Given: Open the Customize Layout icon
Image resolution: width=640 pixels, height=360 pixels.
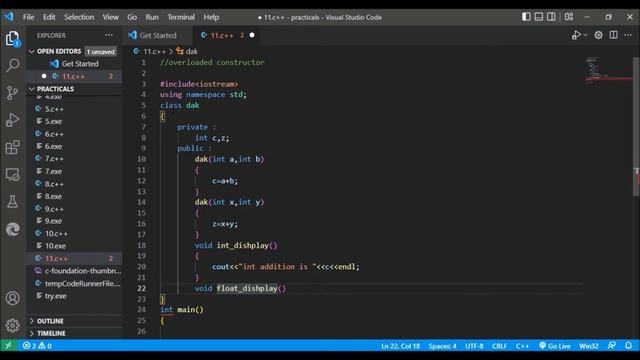Looking at the screenshot, I should (569, 17).
